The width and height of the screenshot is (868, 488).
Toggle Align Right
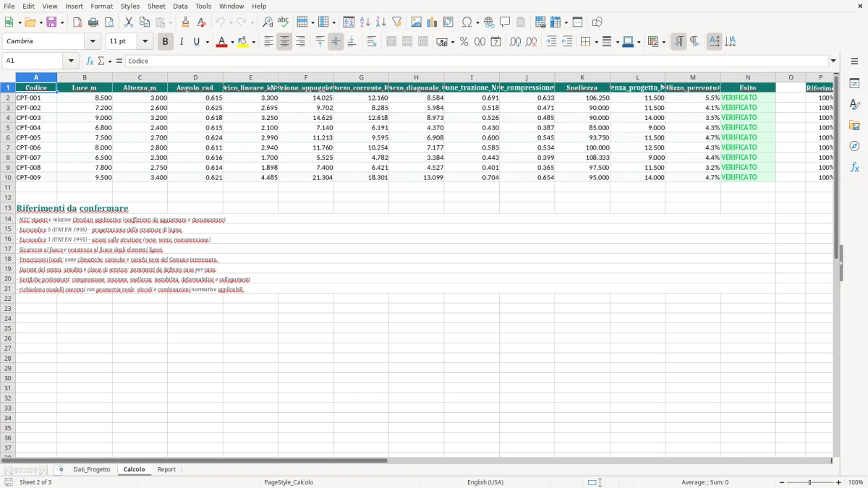coord(300,42)
